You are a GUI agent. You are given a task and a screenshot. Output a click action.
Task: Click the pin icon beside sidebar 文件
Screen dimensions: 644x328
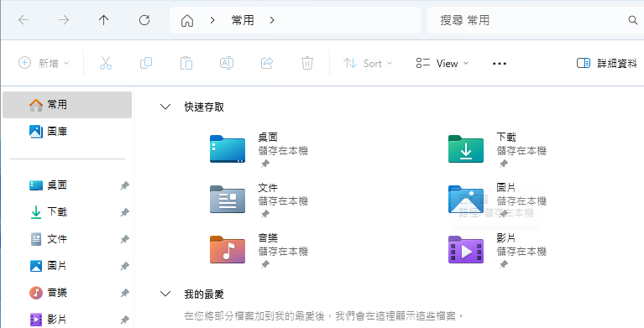pos(124,239)
